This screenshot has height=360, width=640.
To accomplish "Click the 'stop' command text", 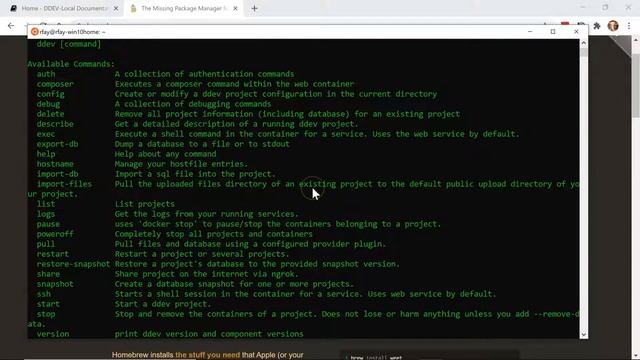I will coord(46,314).
